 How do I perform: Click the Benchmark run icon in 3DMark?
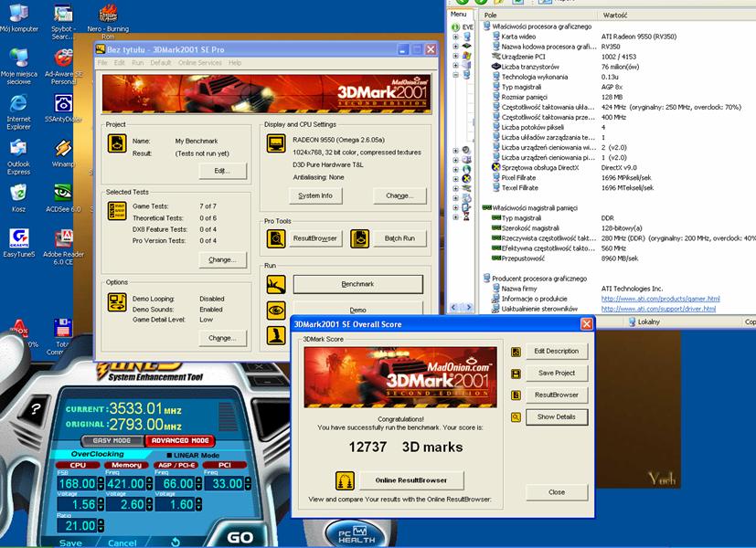coord(276,284)
